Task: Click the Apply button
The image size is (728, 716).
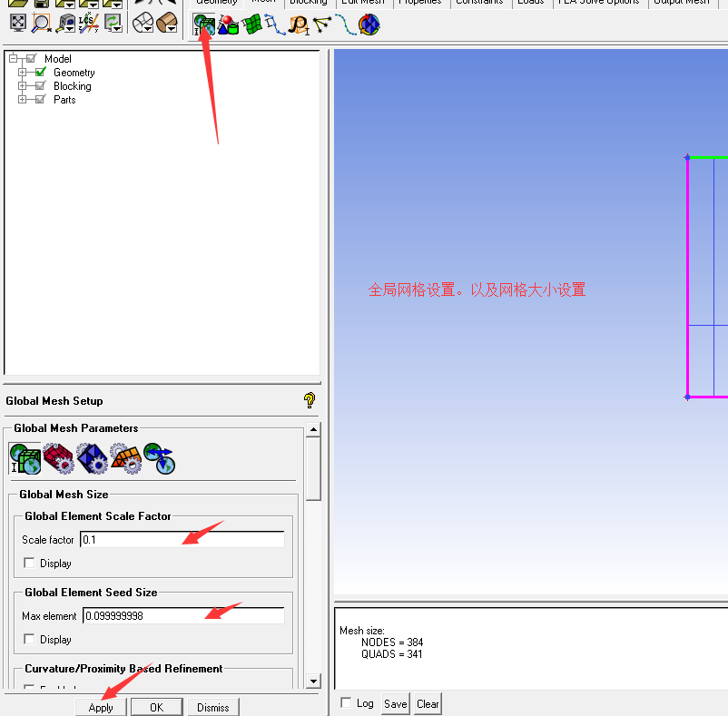Action: [101, 707]
